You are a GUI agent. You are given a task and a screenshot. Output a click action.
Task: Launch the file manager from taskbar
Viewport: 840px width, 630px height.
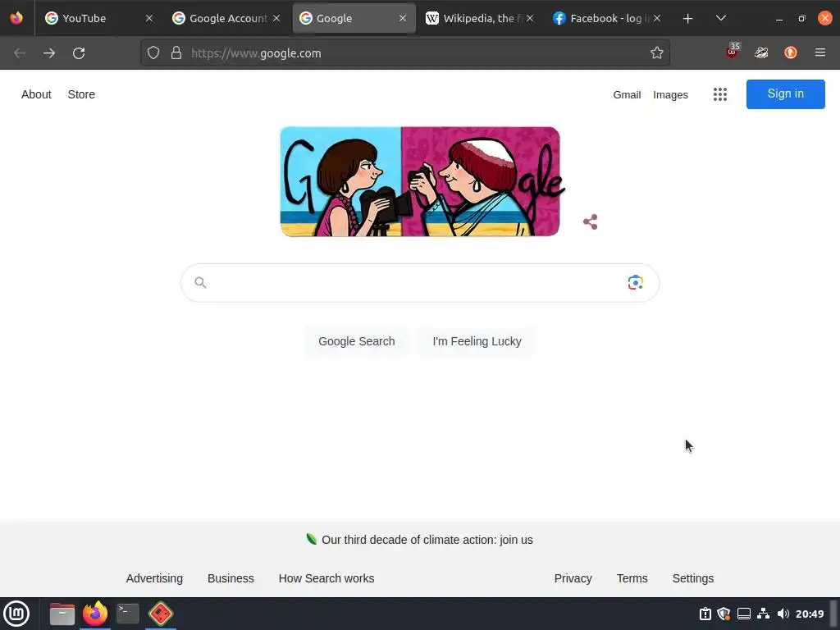62,614
